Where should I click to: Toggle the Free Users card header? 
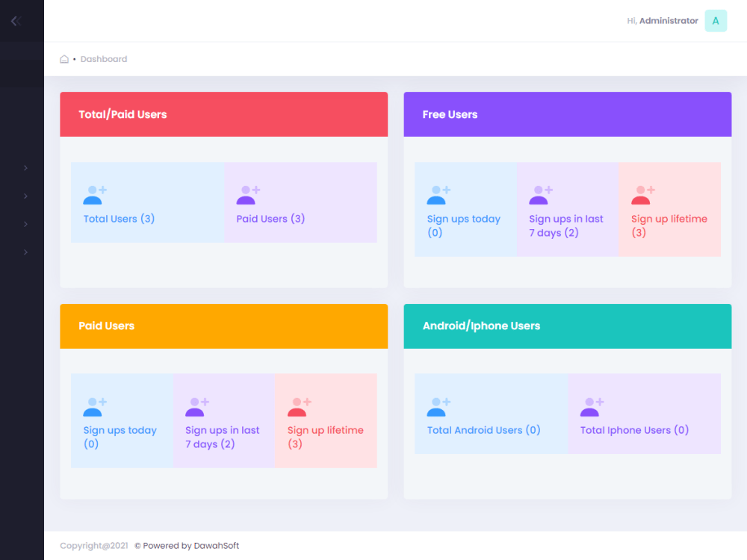coord(567,114)
